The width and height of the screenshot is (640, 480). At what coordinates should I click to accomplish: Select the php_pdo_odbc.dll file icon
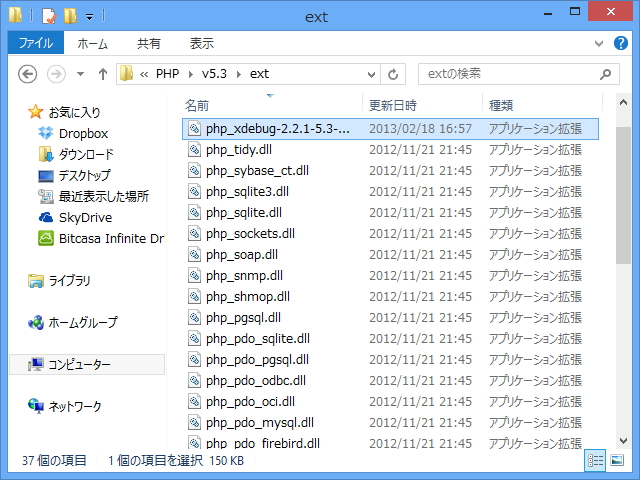click(194, 381)
